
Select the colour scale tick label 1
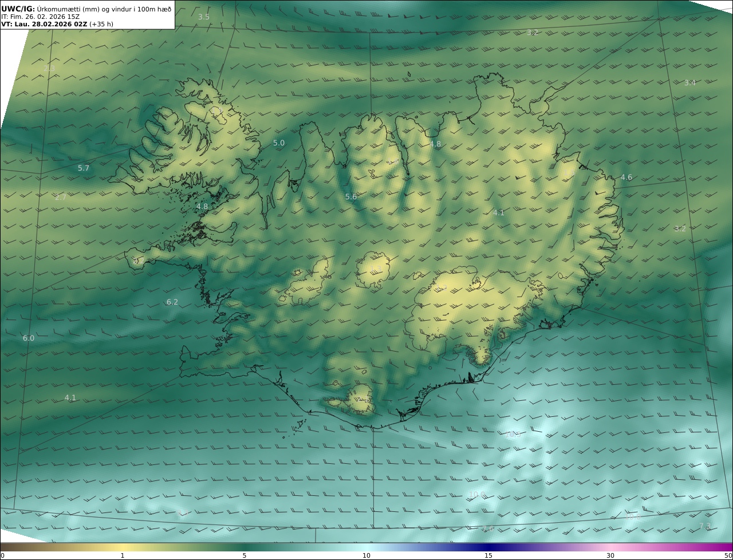pyautogui.click(x=123, y=555)
